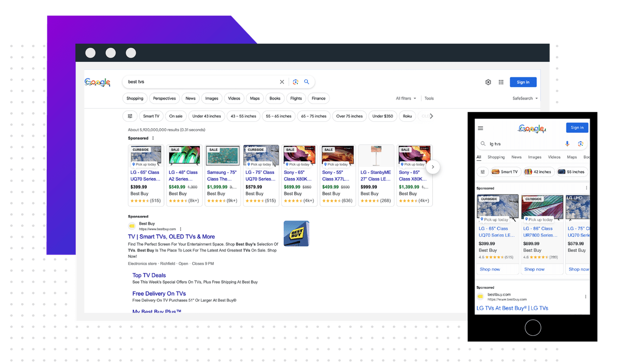Open three-dot menu next to desktop Sponsored label
The height and width of the screenshot is (363, 644).
point(153,138)
